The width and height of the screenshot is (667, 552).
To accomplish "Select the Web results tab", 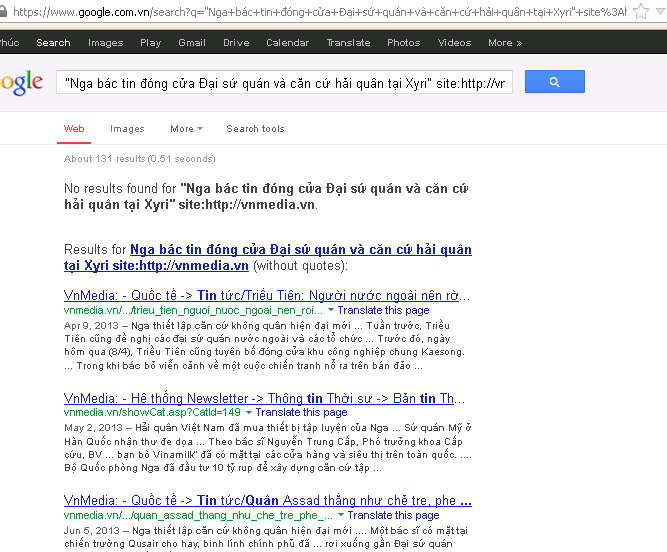I will 74,128.
